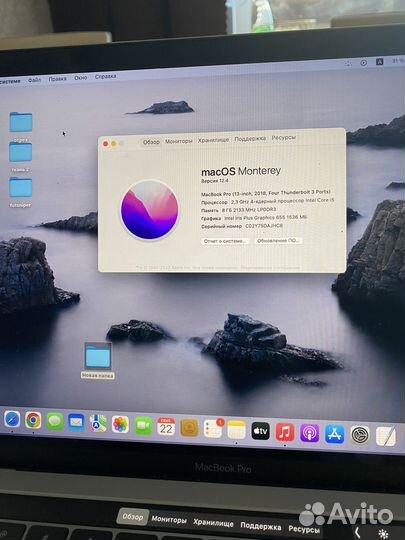The image size is (405, 540).
Task: Click the MacBook Pro (13-inch, 2018) model line
Action: click(x=266, y=193)
